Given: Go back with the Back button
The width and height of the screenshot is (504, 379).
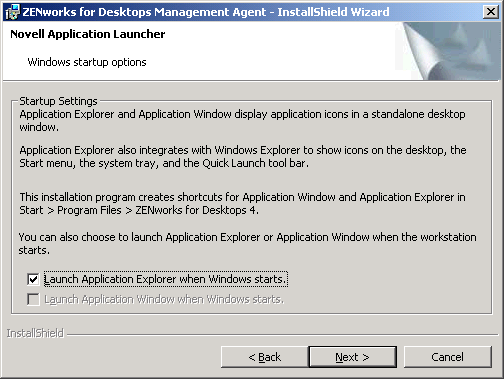Looking at the screenshot, I should coord(265,357).
